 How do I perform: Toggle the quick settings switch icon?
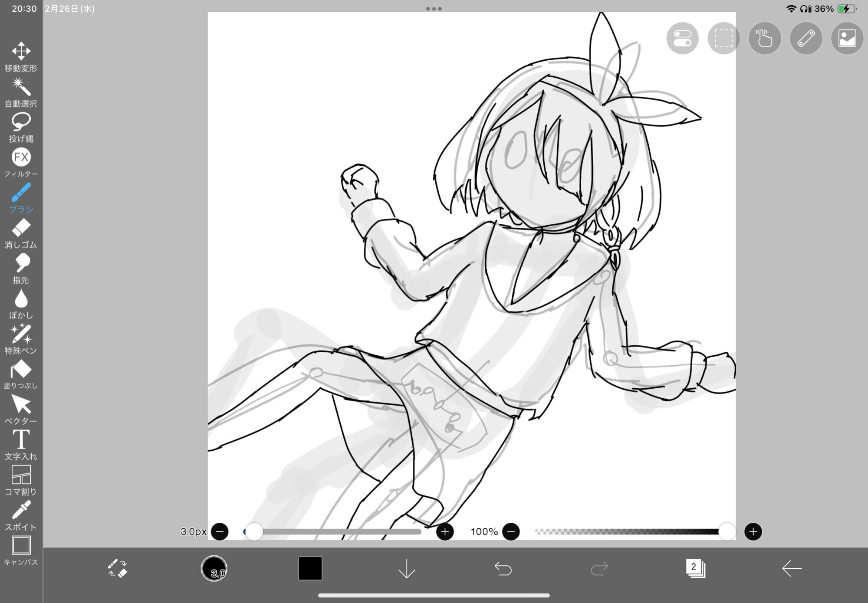(x=682, y=38)
